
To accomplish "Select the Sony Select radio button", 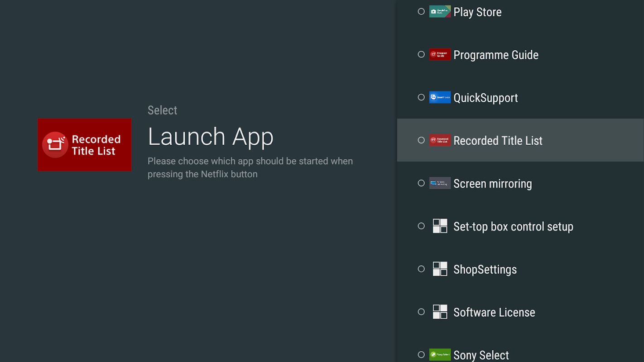I will (421, 355).
